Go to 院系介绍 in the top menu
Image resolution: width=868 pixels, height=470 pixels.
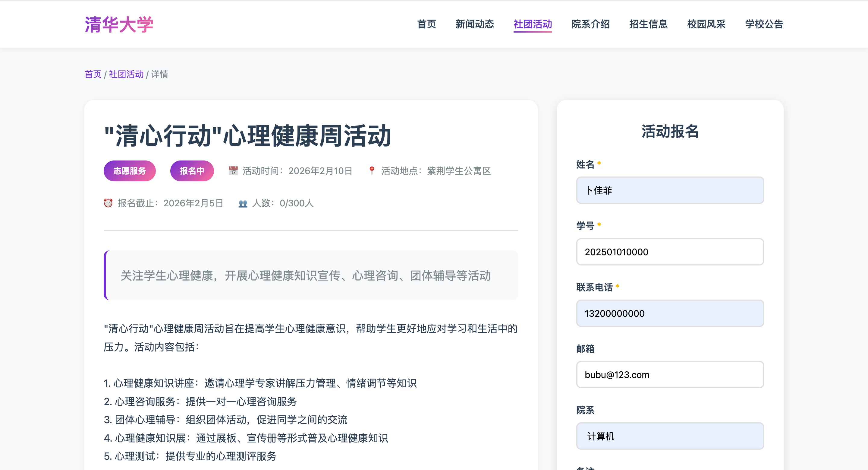(x=590, y=24)
